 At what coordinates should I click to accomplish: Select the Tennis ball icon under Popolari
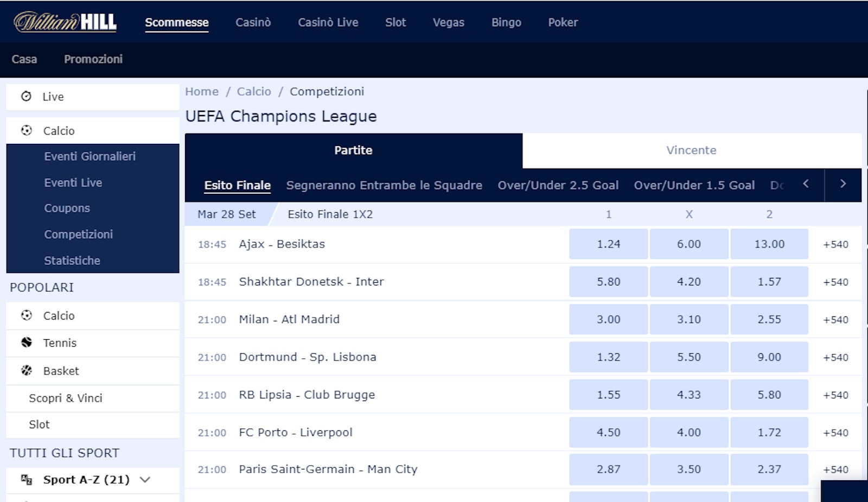(x=26, y=343)
